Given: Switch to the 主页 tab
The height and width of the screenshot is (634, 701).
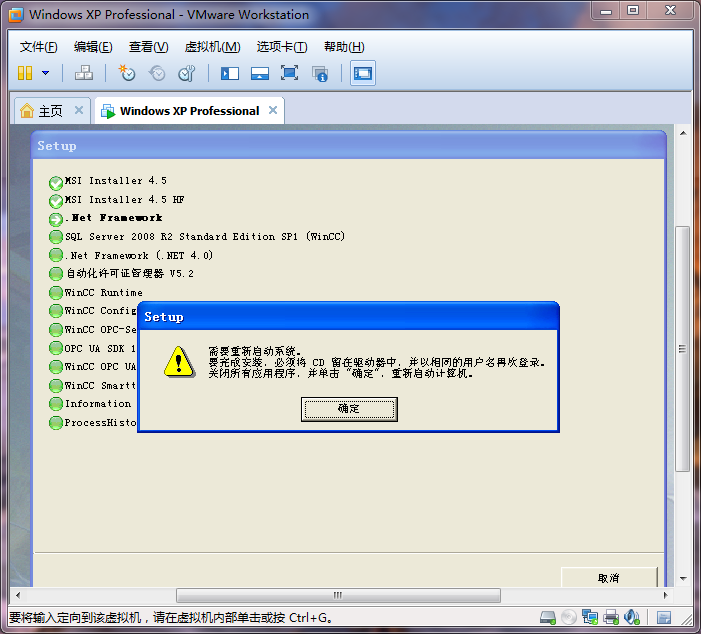Looking at the screenshot, I should (51, 111).
